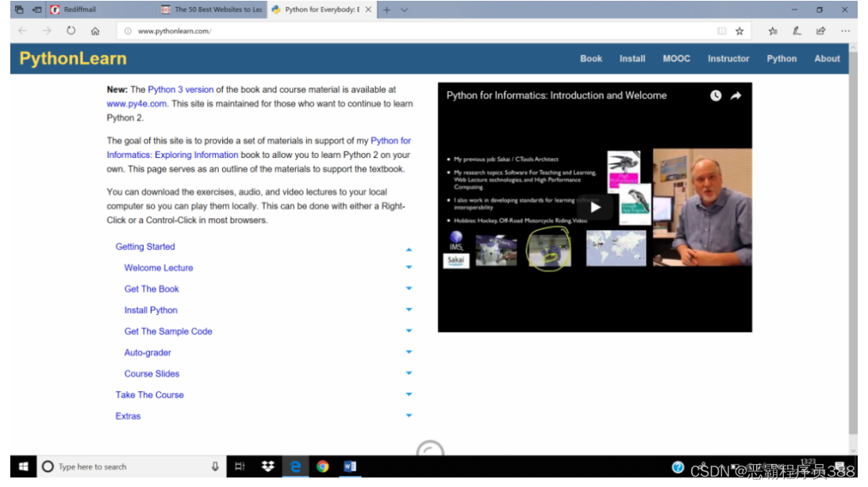This screenshot has height=487, width=868.
Task: Expand the Course Slides arrow
Action: click(x=409, y=373)
